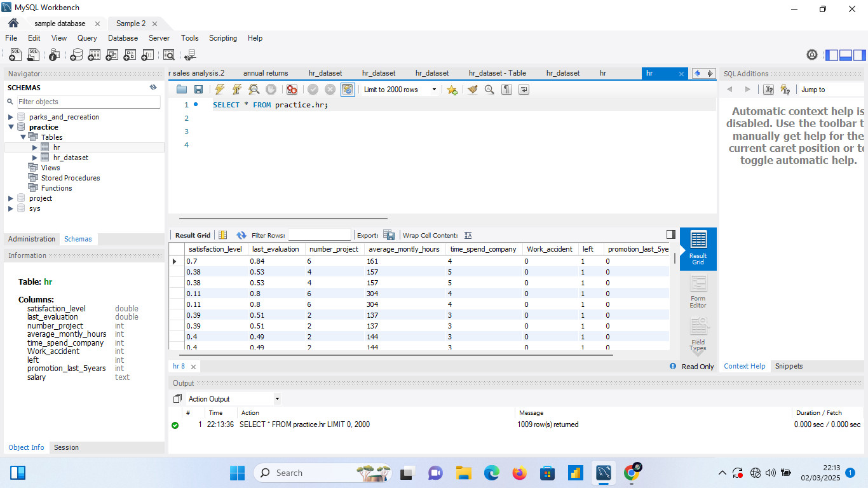Open find panel magnifier in editor toolbar

pos(489,90)
